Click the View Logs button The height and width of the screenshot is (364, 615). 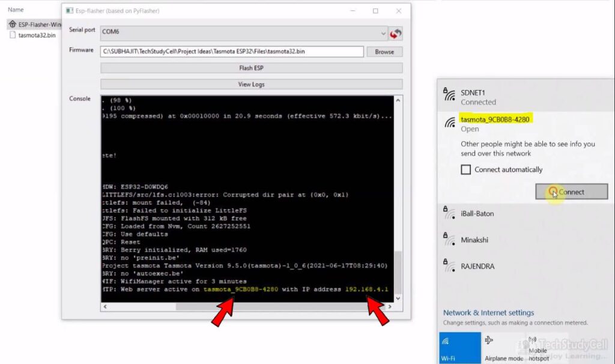[251, 84]
